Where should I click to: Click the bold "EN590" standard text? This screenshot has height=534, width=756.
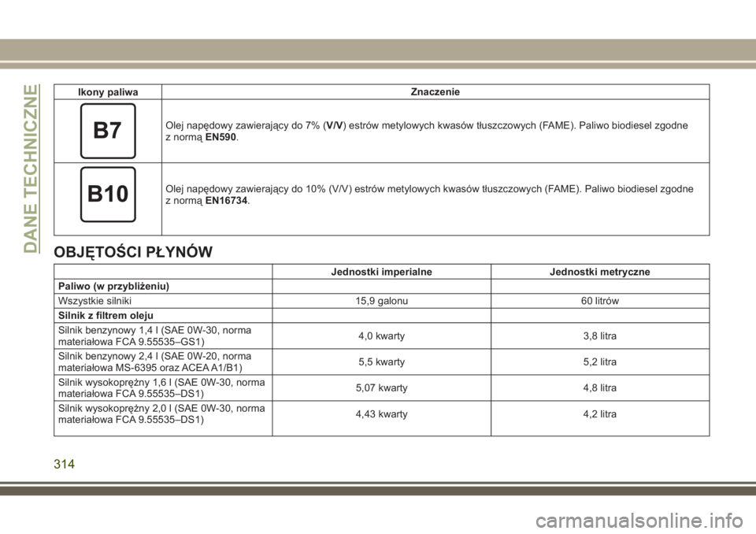pos(220,137)
